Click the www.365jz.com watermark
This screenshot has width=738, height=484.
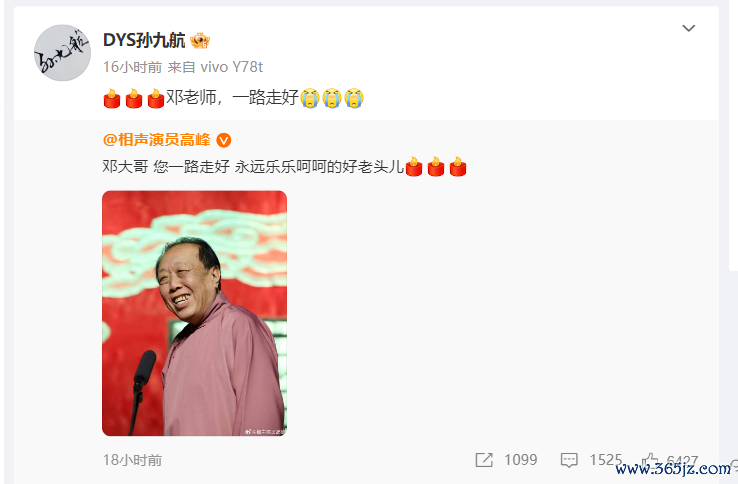coord(673,468)
